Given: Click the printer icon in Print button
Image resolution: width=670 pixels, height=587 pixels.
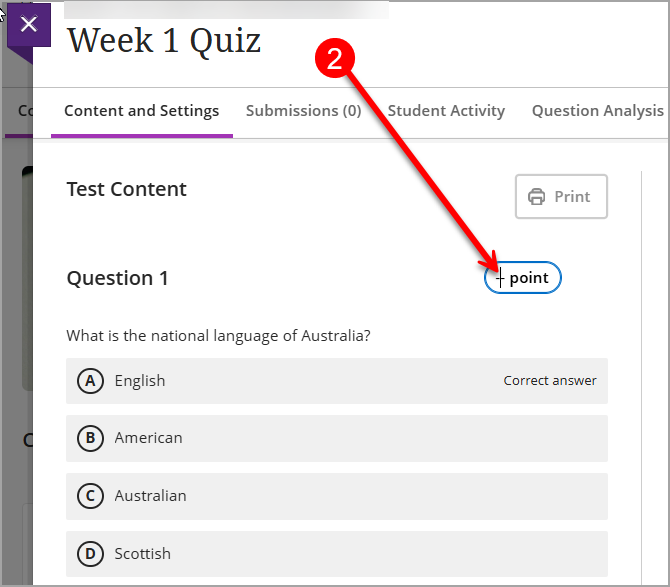Looking at the screenshot, I should pos(536,197).
